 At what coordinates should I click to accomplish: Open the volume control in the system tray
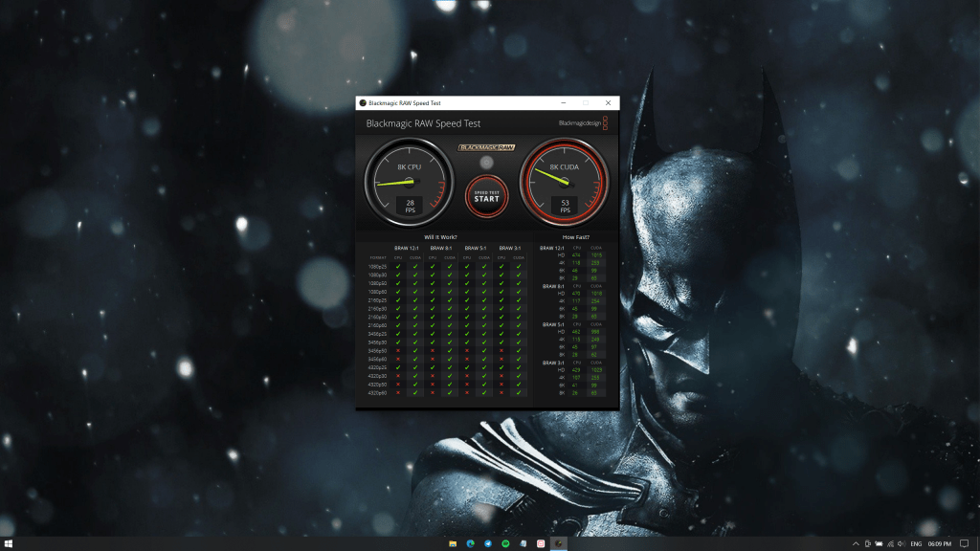coord(902,543)
